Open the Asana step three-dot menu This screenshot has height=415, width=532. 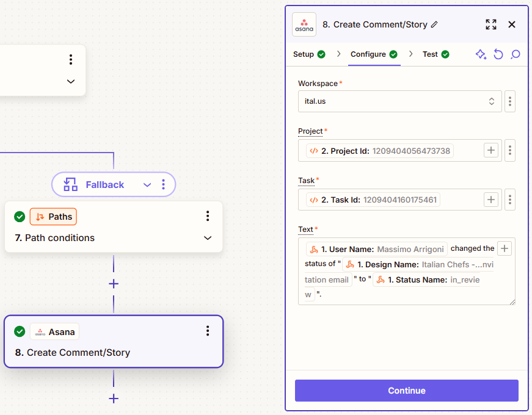(208, 331)
